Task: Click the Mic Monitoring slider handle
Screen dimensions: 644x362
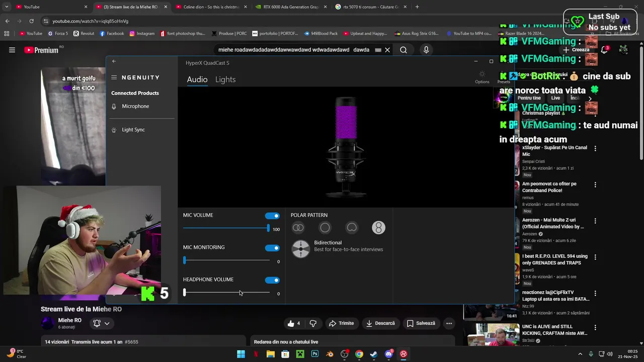Action: (185, 260)
